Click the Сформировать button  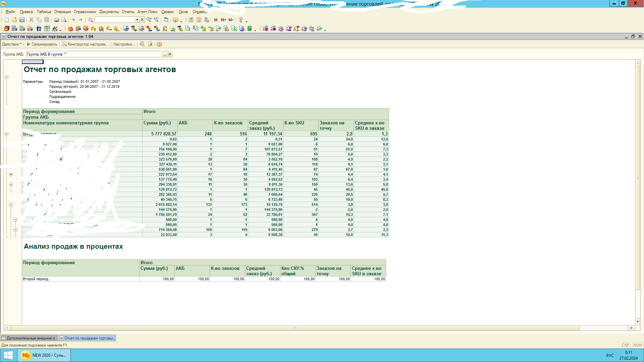tap(42, 44)
